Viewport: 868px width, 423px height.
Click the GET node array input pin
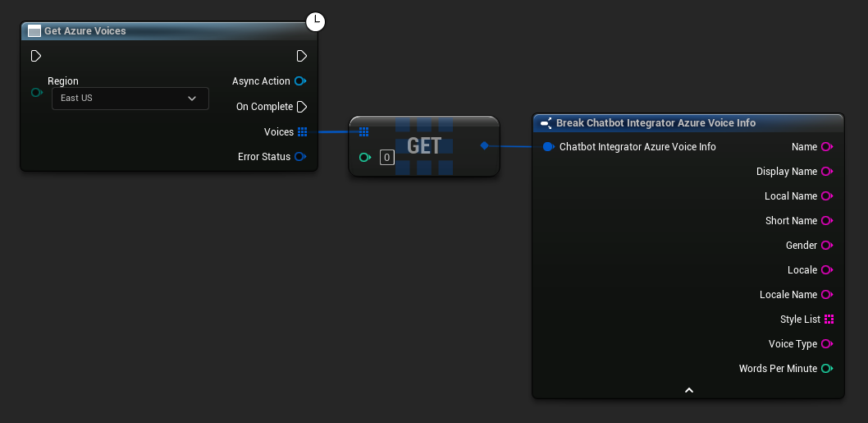click(x=364, y=131)
